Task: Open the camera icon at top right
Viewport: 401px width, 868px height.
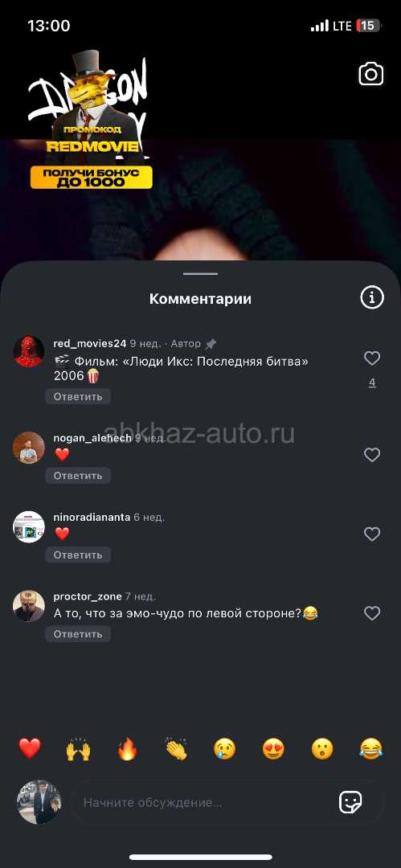Action: coord(371,74)
